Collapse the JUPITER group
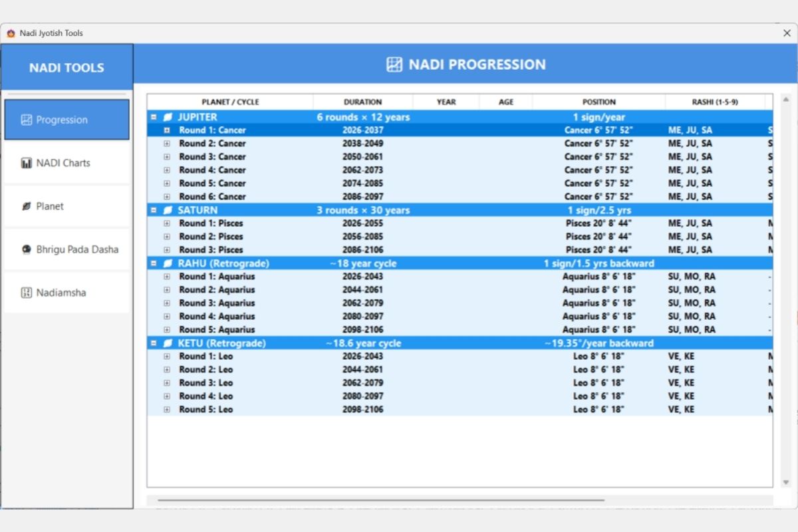The height and width of the screenshot is (532, 798). [154, 117]
